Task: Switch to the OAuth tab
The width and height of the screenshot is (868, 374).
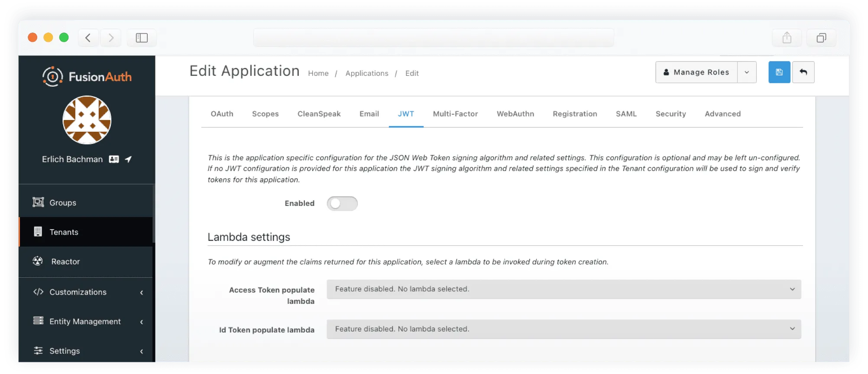Action: pos(222,114)
